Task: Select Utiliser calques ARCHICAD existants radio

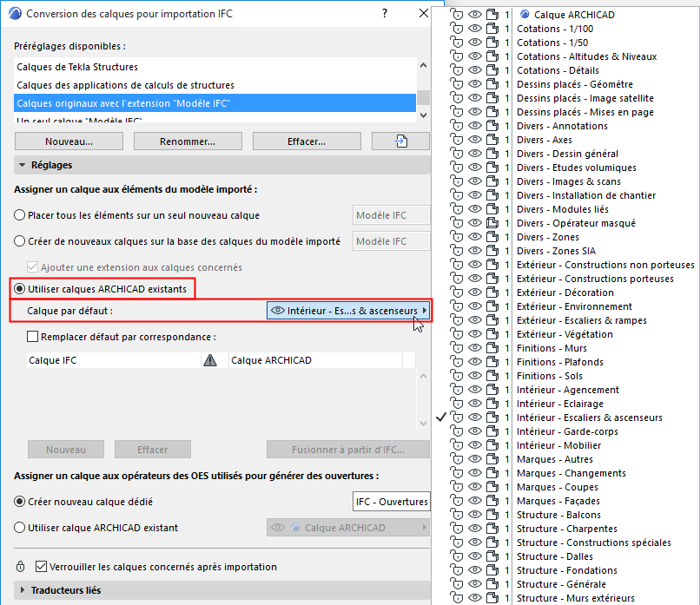Action: (x=20, y=289)
